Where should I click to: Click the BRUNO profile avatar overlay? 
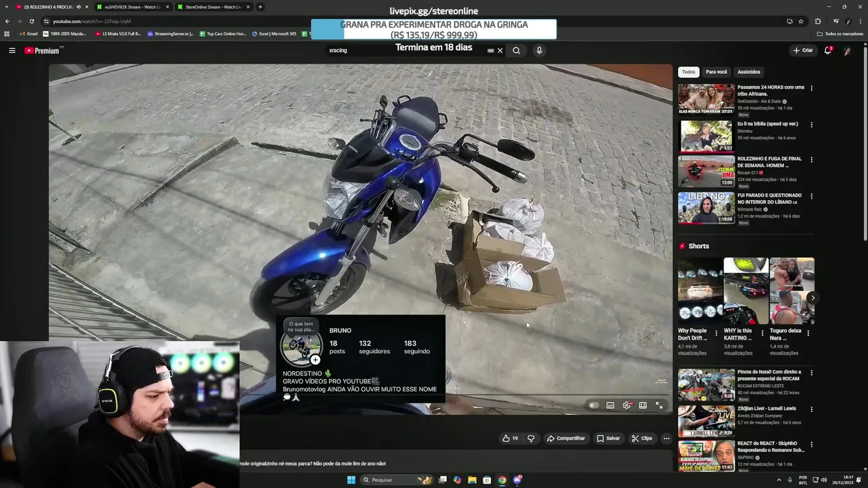[x=301, y=344]
